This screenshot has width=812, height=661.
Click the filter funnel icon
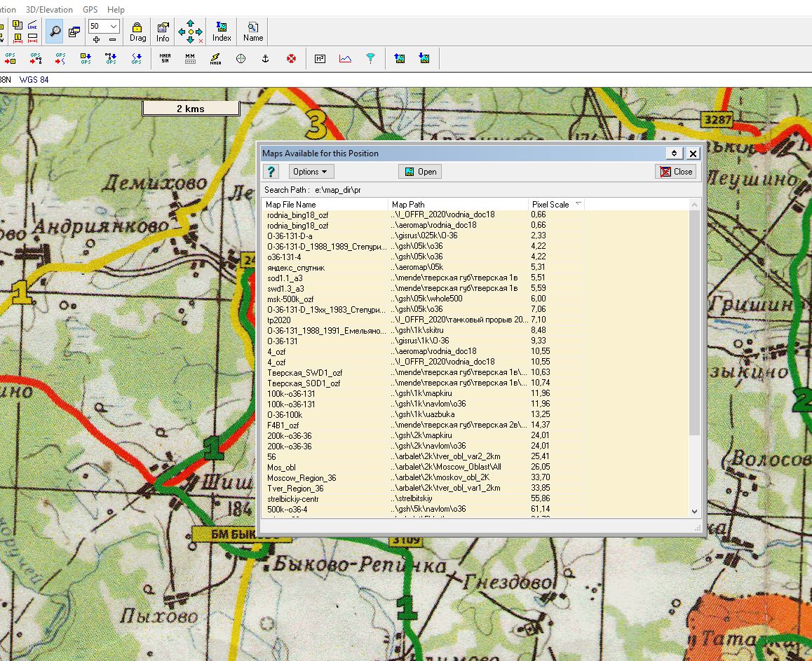point(370,59)
